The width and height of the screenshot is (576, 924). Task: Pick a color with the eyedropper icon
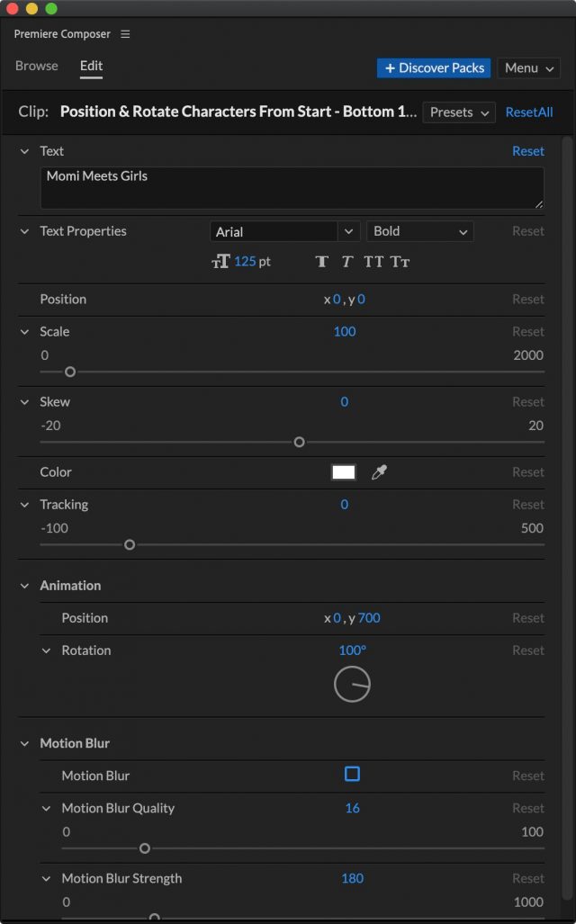(379, 472)
